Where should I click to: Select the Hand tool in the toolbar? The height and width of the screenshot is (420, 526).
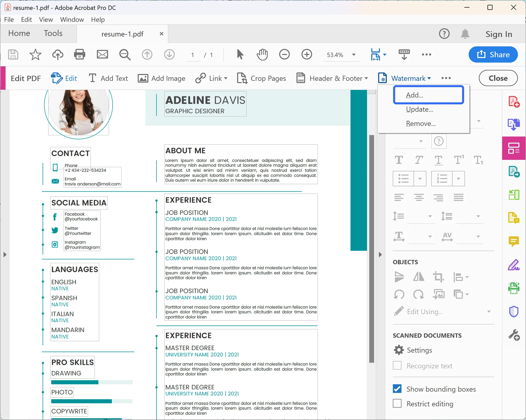(x=262, y=54)
